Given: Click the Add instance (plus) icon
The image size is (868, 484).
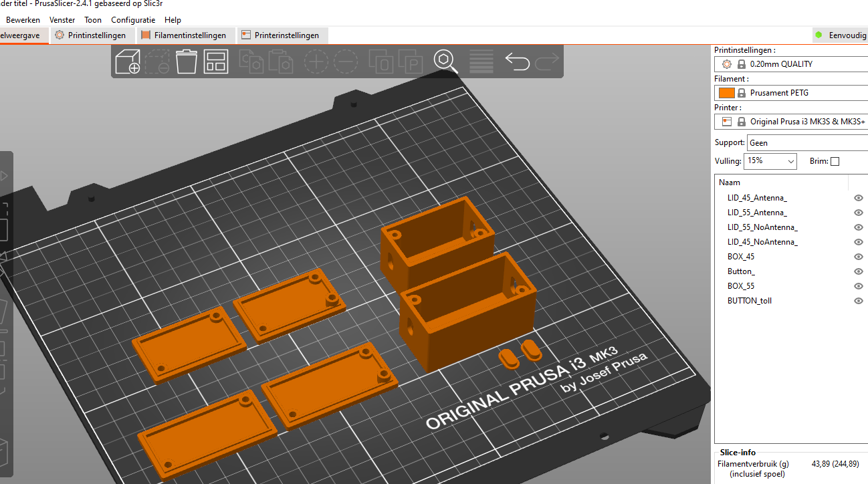Looking at the screenshot, I should pos(316,62).
